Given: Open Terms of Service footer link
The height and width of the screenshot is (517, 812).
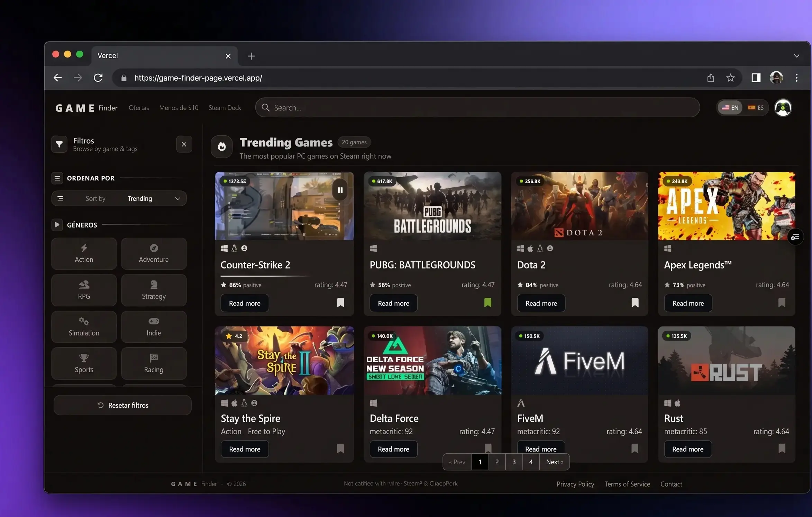Looking at the screenshot, I should [627, 484].
